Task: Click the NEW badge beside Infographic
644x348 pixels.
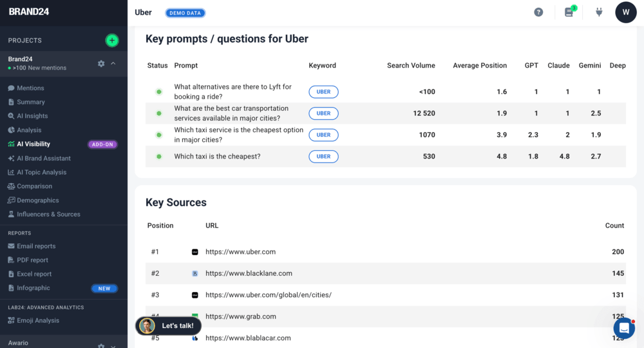Action: pyautogui.click(x=104, y=289)
